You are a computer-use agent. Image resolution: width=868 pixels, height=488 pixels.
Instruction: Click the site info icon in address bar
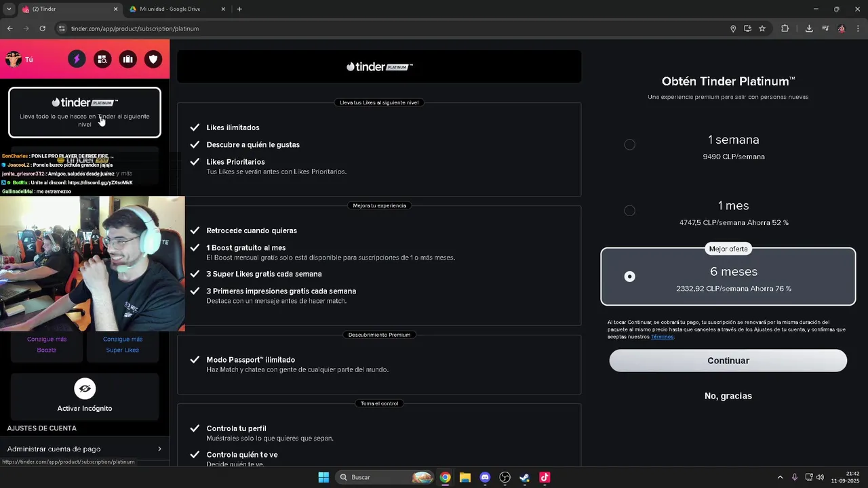click(x=62, y=28)
